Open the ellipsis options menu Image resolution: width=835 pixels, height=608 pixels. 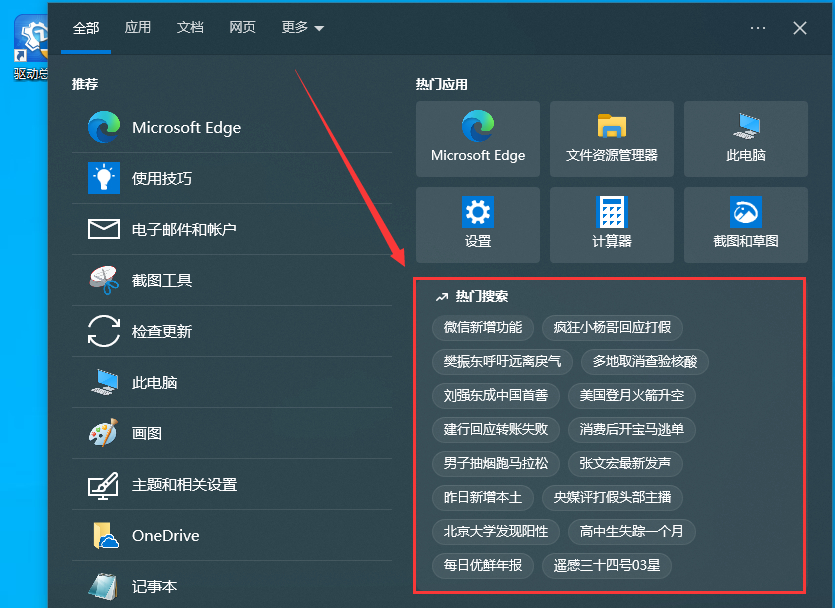point(757,28)
